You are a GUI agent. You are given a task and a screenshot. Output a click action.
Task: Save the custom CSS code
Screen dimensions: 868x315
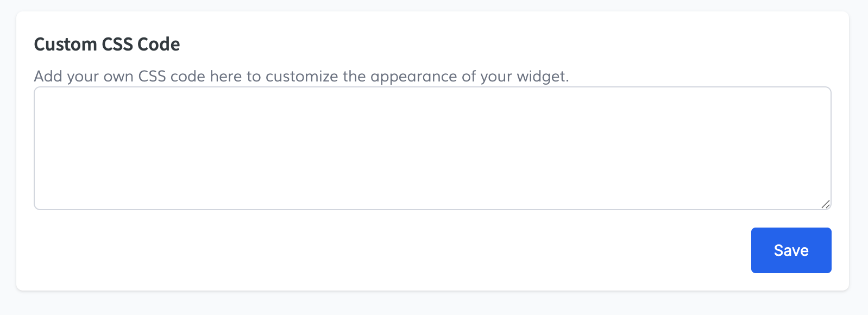(x=791, y=250)
